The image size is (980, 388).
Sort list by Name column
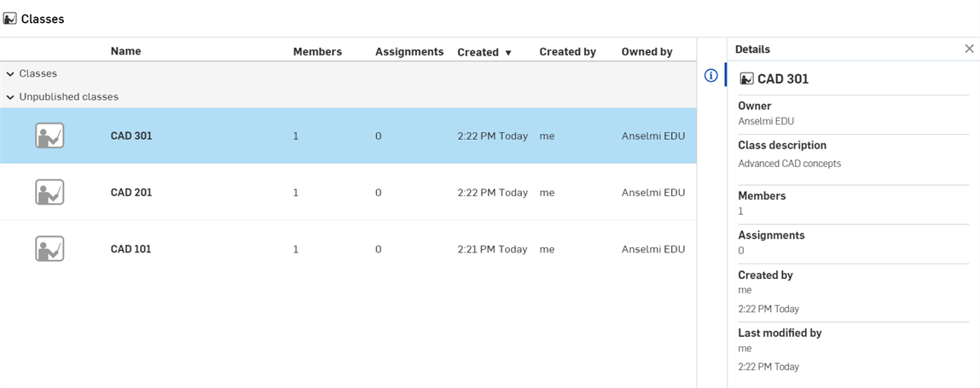(x=125, y=51)
